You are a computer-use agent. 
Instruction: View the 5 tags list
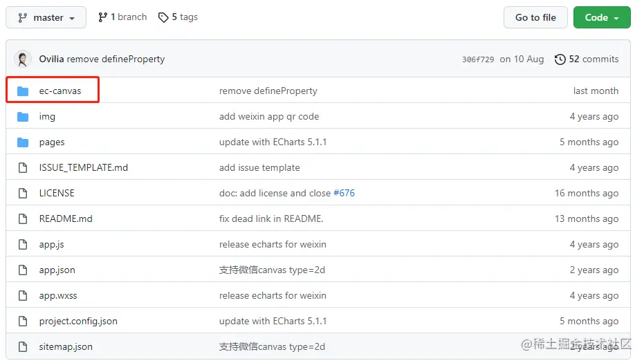pyautogui.click(x=184, y=17)
